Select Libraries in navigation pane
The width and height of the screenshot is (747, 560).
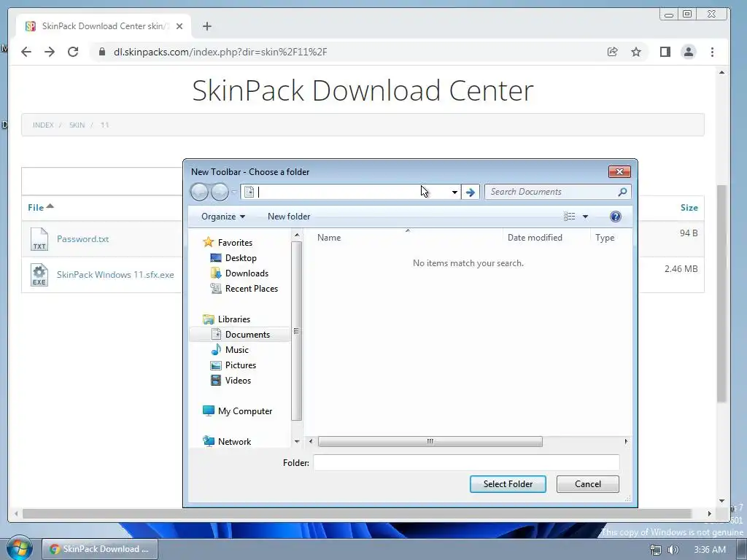click(x=234, y=319)
